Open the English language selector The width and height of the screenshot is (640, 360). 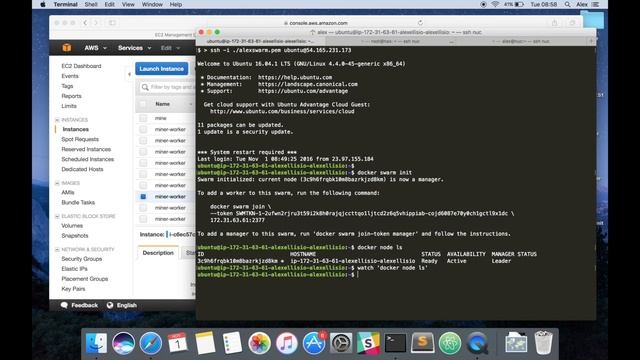(x=122, y=305)
